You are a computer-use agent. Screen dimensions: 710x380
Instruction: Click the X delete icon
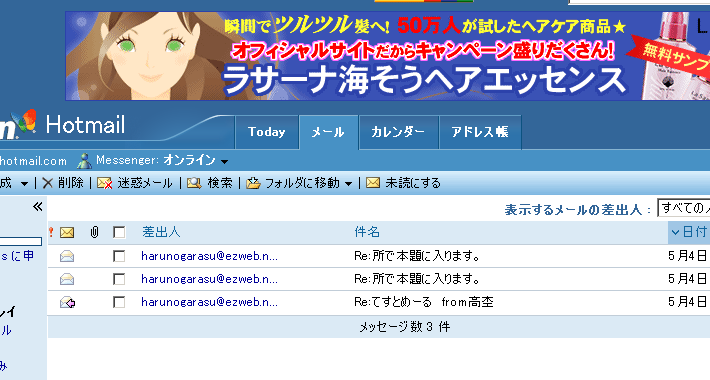pos(48,183)
